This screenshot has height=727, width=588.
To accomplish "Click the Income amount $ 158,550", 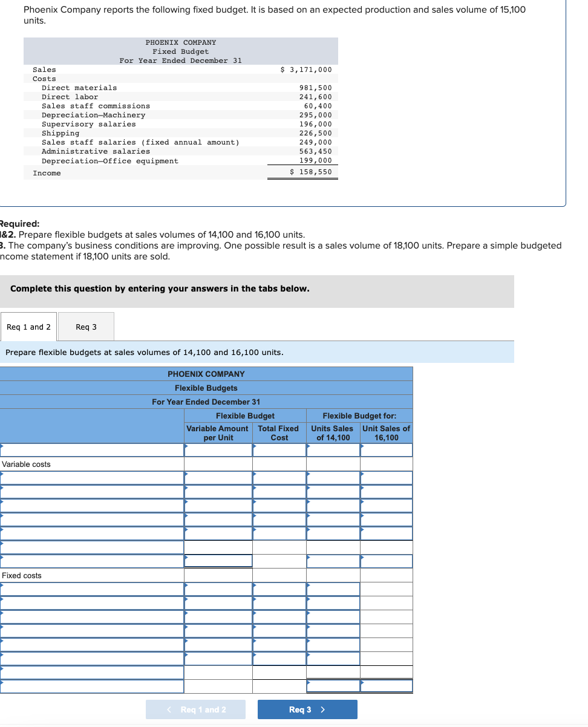I will 311,172.
